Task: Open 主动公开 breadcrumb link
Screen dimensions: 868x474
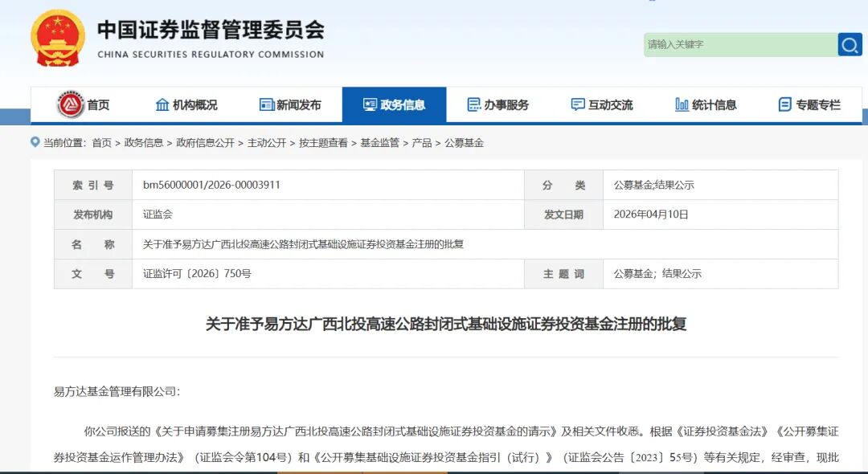Action: pyautogui.click(x=266, y=143)
